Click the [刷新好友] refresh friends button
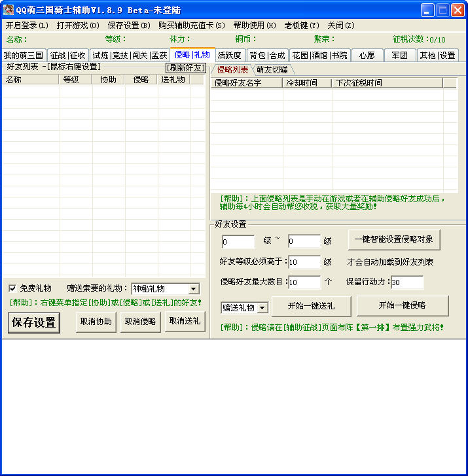 186,67
